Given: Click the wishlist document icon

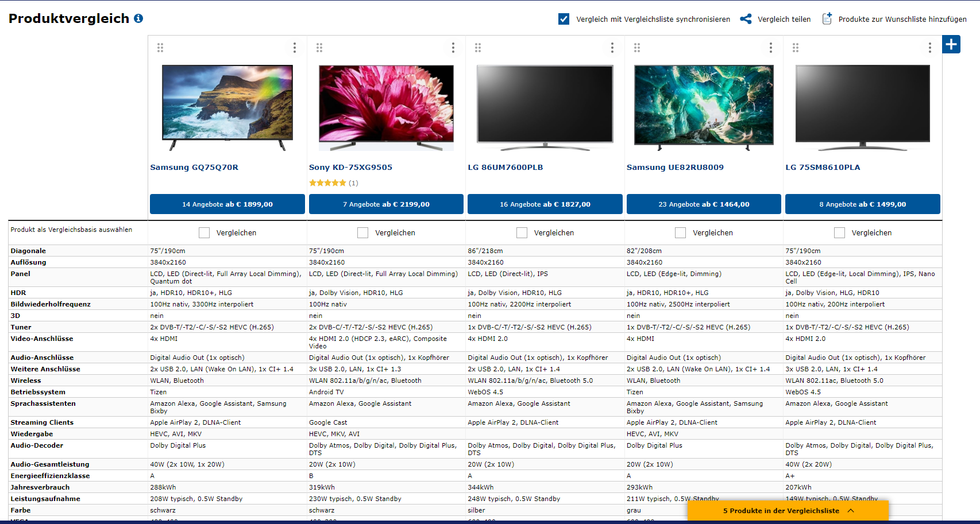Looking at the screenshot, I should click(827, 19).
